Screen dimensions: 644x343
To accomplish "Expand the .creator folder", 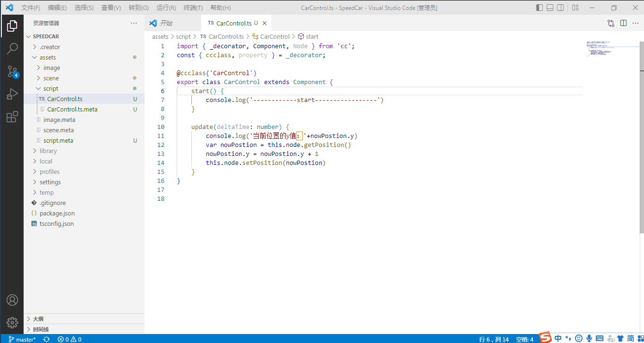I will click(x=84, y=47).
